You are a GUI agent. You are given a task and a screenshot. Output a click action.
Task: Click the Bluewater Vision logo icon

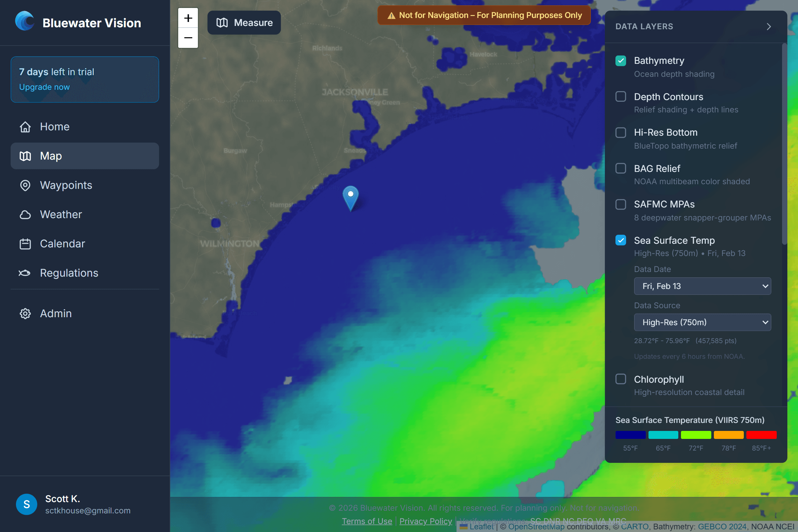(x=25, y=21)
